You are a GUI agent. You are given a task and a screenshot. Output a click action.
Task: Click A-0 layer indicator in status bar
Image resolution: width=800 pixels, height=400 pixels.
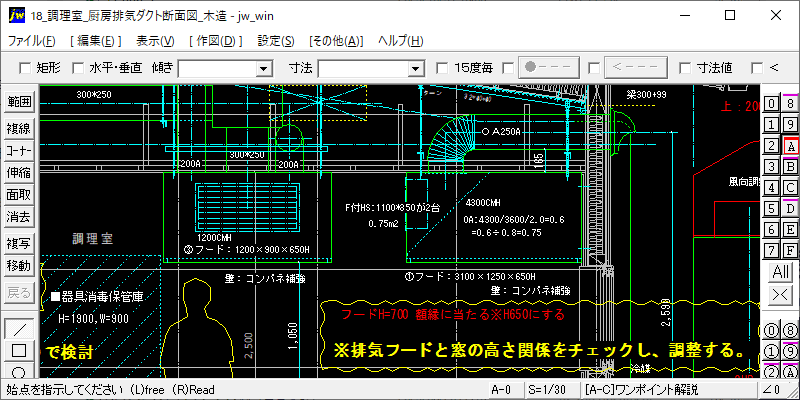(507, 390)
